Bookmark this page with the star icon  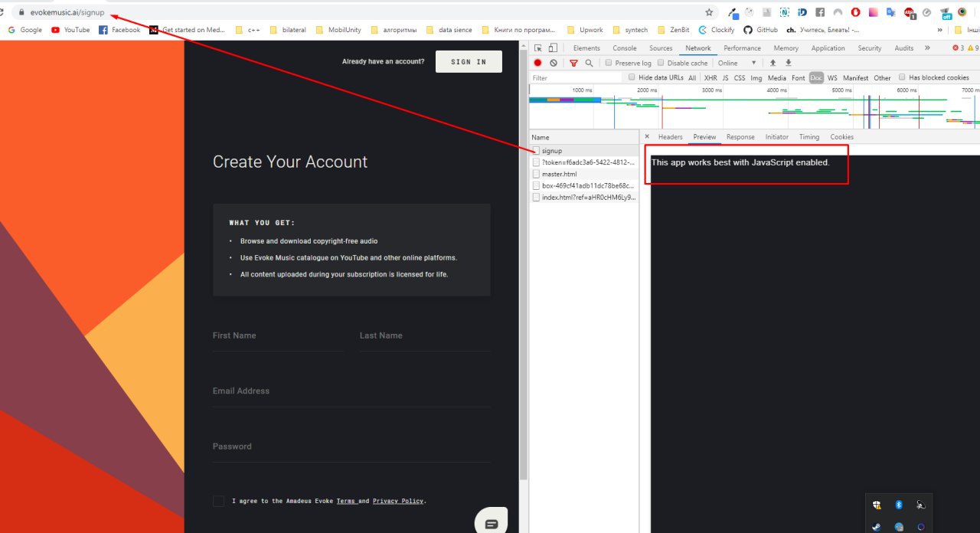[x=709, y=12]
